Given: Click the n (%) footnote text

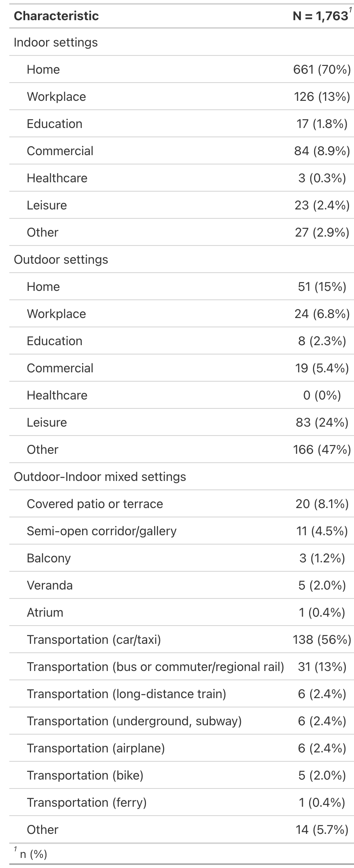Looking at the screenshot, I should [x=33, y=854].
